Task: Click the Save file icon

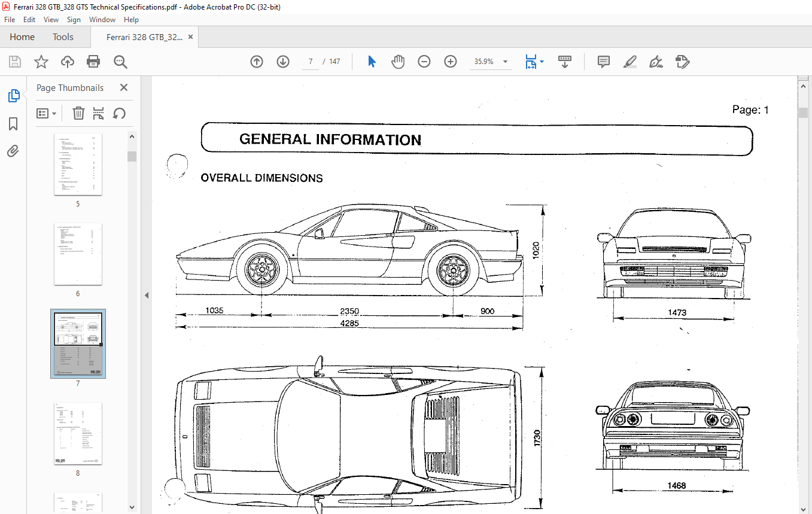Action: pos(15,62)
